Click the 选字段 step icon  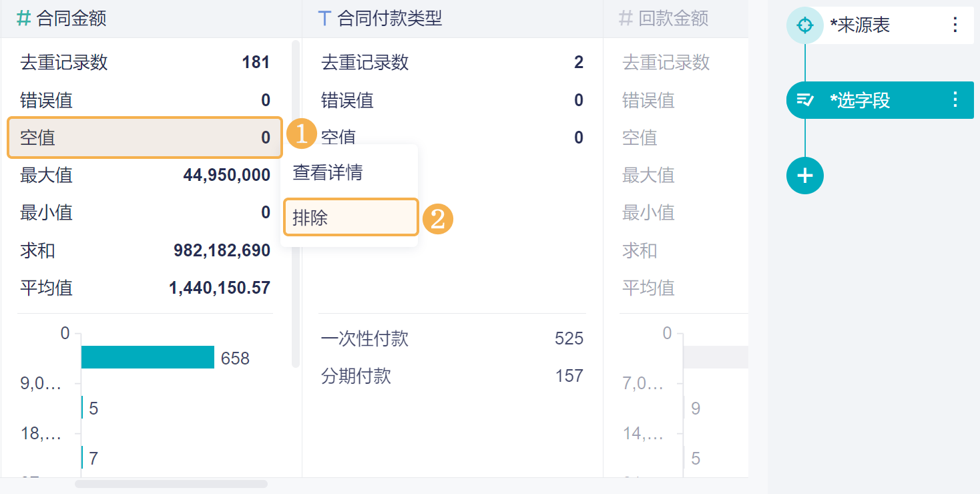coord(805,100)
